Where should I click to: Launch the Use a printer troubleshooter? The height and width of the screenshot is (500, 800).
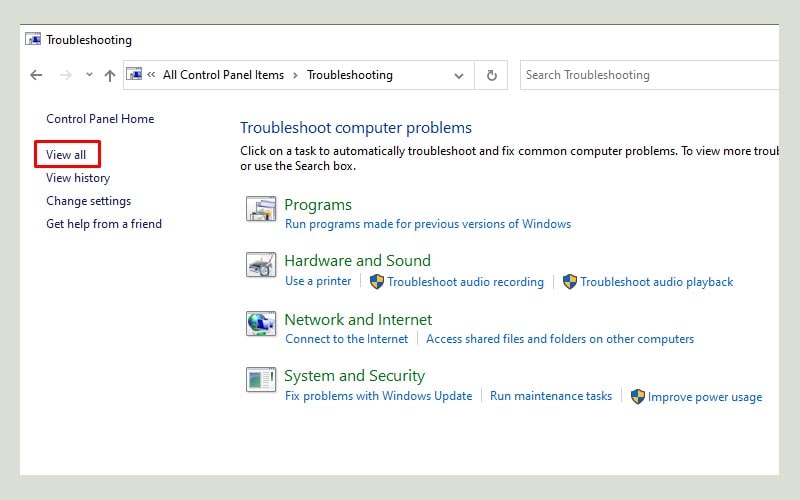point(318,281)
